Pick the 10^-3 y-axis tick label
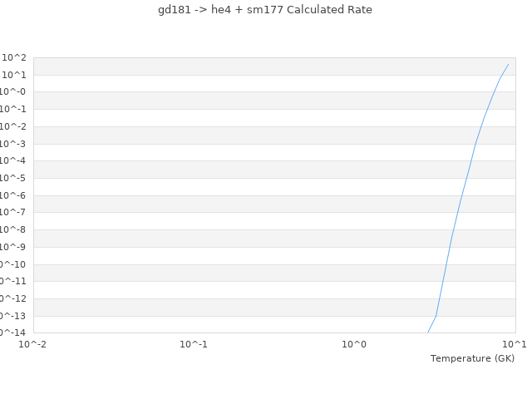This screenshot has width=532, height=399. click(x=13, y=144)
